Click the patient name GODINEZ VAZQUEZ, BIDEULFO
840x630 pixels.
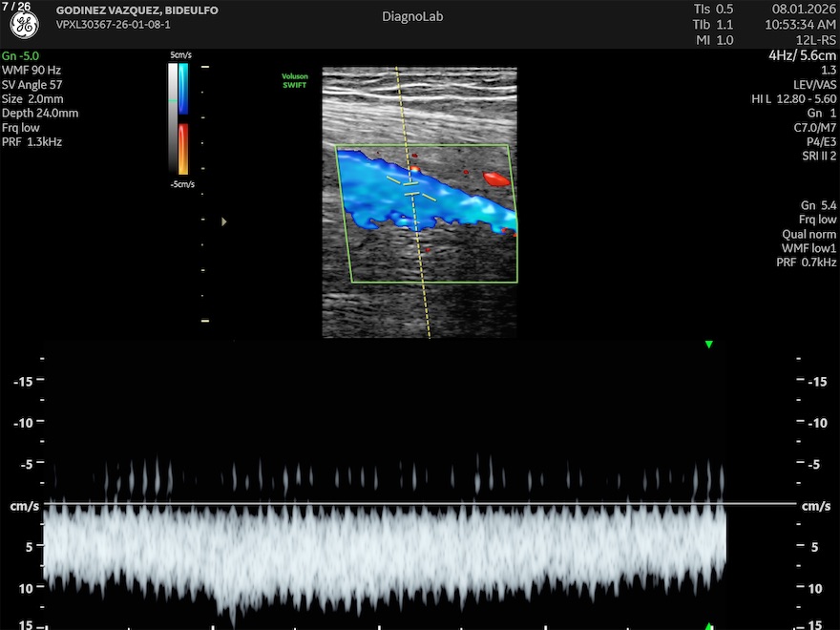[x=136, y=10]
